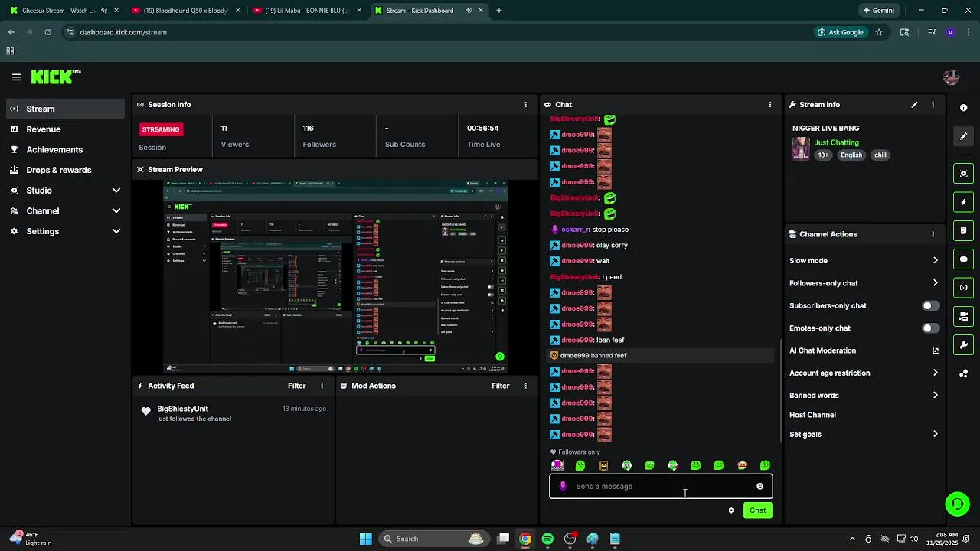Click the broadcast signal icon in right sidebar

964,288
